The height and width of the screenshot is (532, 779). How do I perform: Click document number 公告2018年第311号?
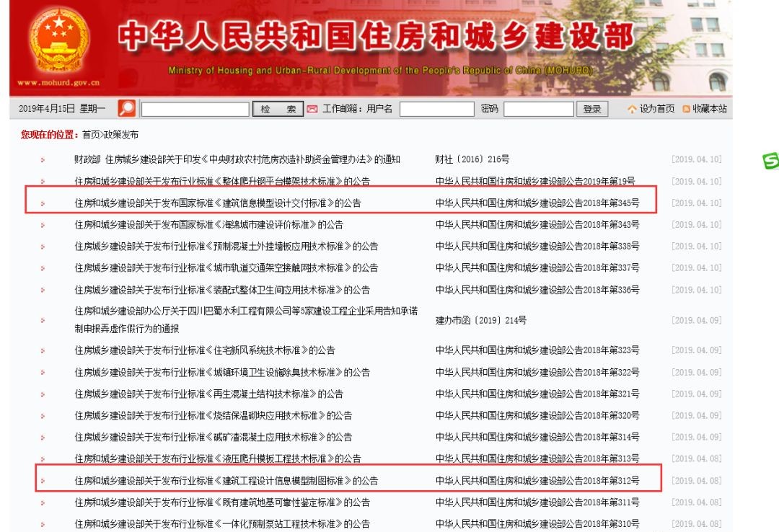click(537, 502)
